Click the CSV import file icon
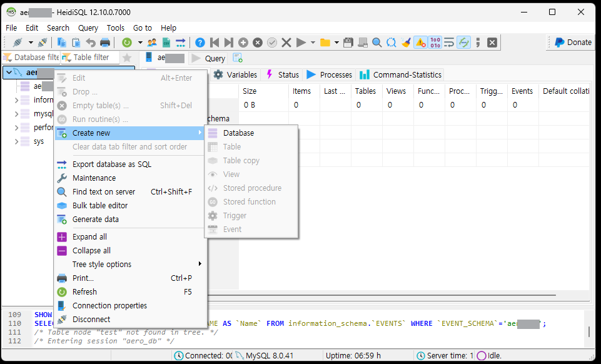 coord(166,43)
